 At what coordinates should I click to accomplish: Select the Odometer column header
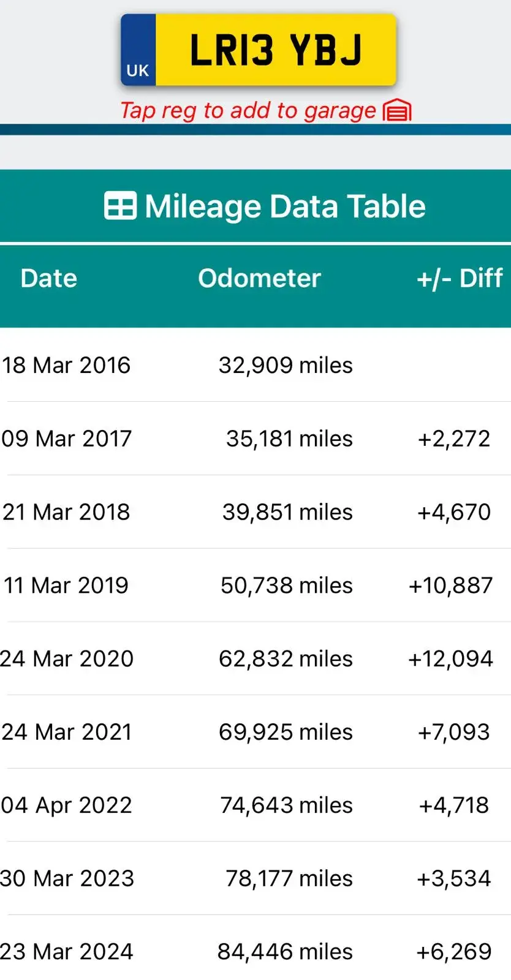click(x=259, y=279)
